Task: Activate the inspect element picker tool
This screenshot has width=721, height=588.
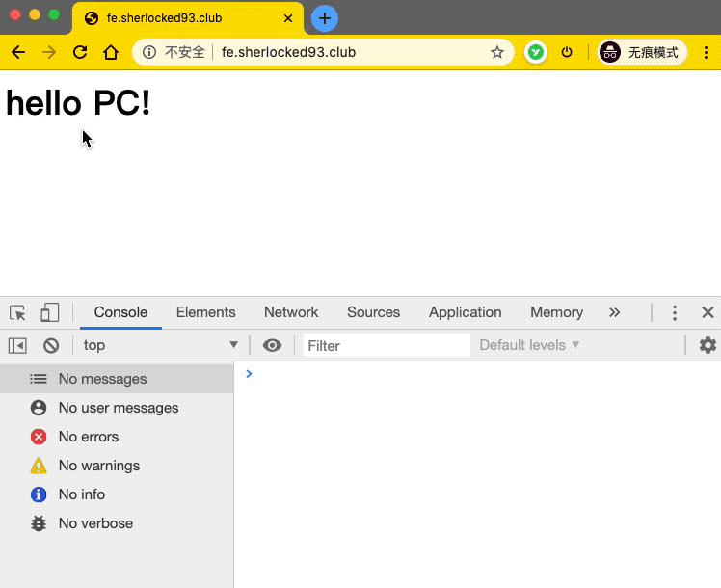Action: point(18,312)
